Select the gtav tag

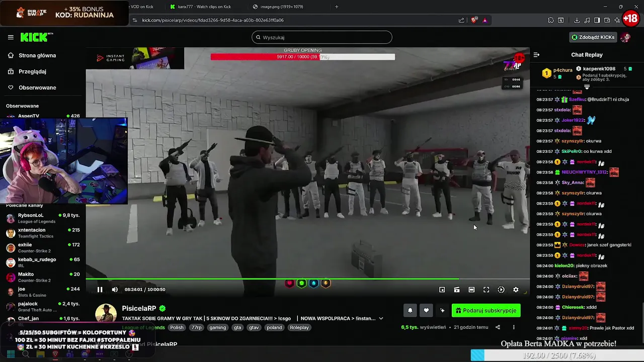[254, 327]
